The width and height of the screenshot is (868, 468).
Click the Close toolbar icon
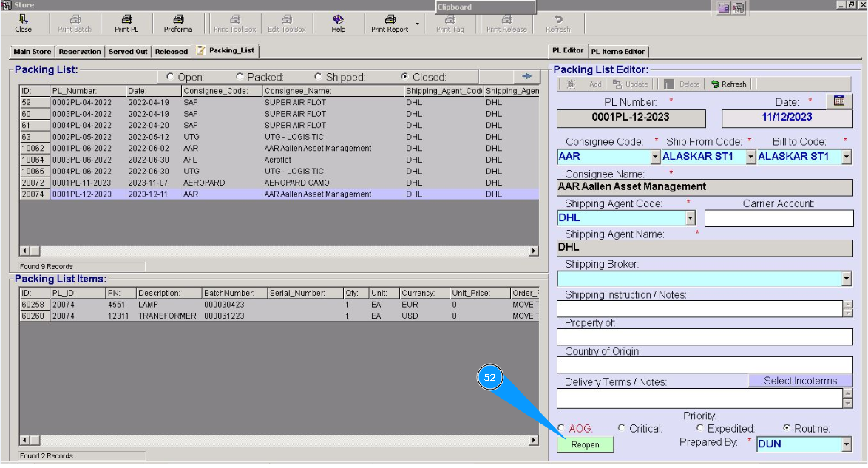pos(23,20)
